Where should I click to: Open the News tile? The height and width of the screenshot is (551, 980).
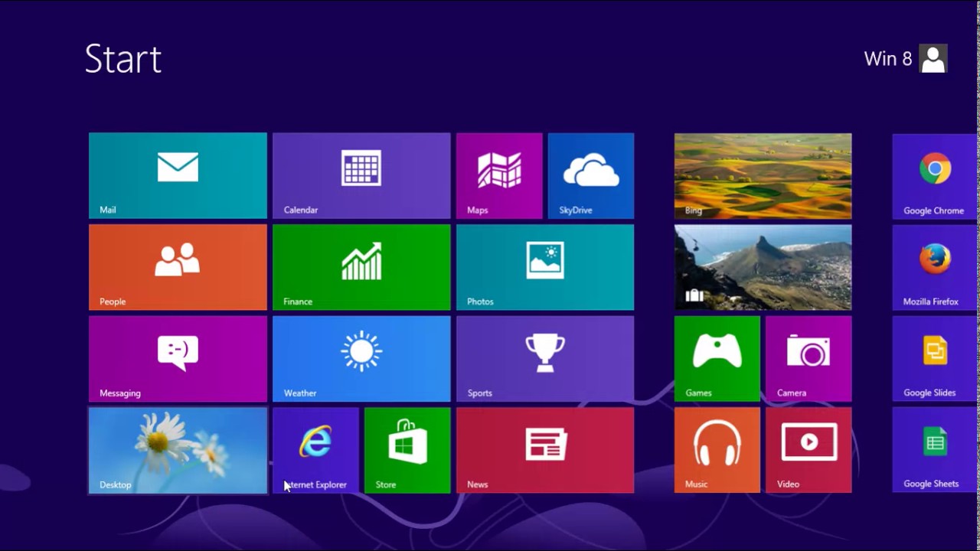[545, 451]
